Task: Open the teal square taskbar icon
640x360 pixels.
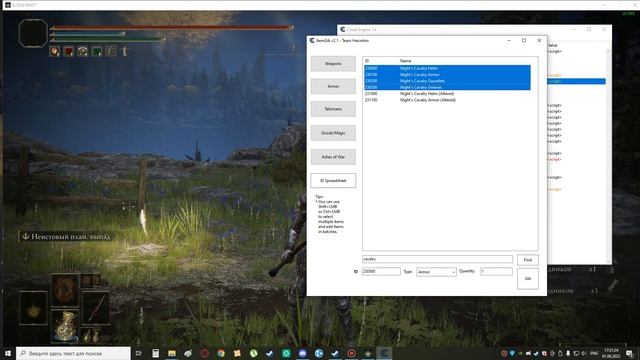Action: click(286, 353)
